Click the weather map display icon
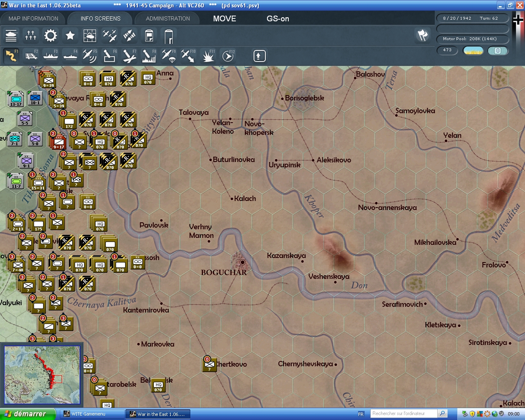The width and height of the screenshot is (525, 420). pyautogui.click(x=90, y=36)
